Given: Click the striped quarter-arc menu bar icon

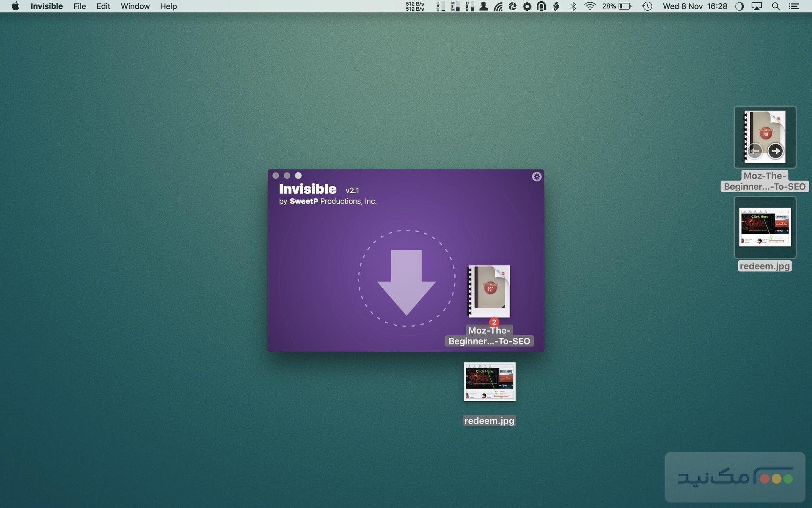Looking at the screenshot, I should [x=498, y=6].
